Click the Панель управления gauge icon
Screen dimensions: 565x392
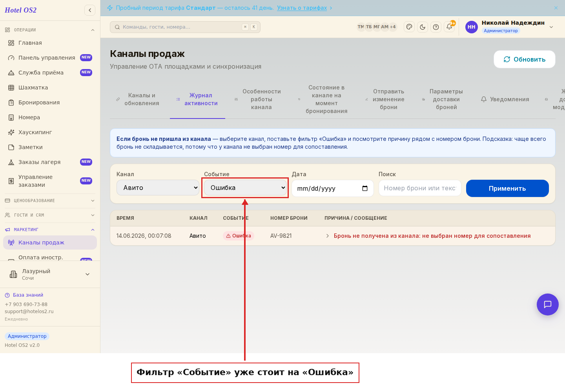coord(11,58)
